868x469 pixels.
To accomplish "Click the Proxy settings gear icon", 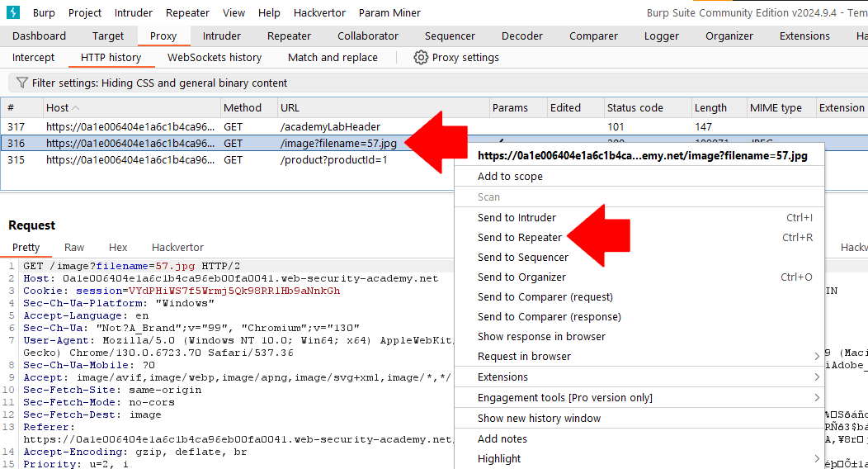I will coord(421,58).
